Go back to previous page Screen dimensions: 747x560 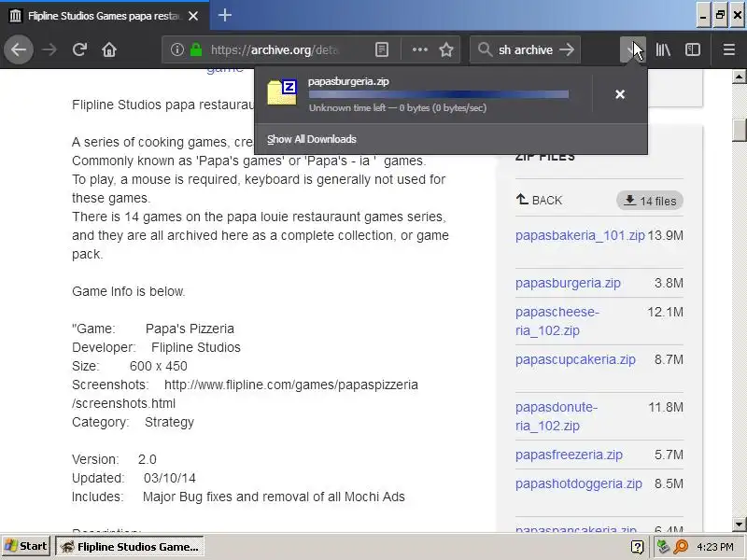(x=19, y=49)
